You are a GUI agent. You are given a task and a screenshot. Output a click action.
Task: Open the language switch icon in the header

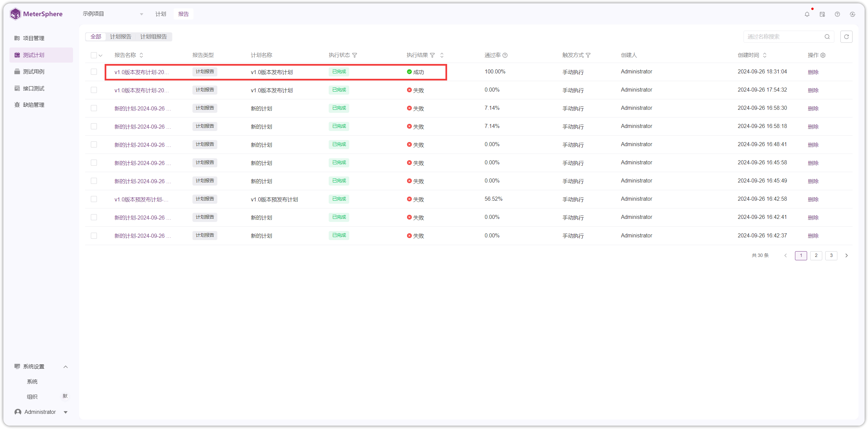pos(853,14)
